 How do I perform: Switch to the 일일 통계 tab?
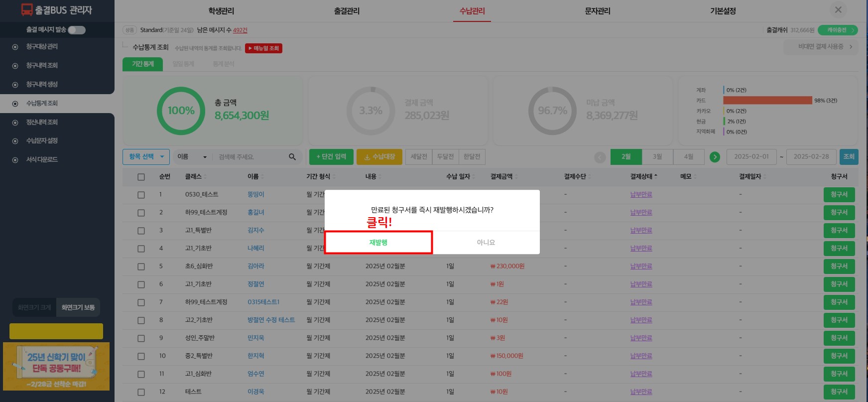pos(183,64)
